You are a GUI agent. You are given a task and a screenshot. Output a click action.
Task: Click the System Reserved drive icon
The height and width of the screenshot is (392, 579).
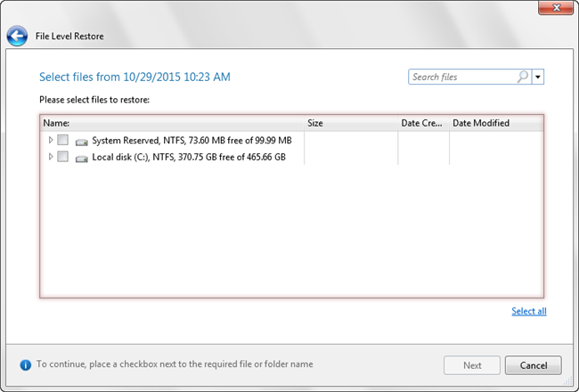pos(82,141)
